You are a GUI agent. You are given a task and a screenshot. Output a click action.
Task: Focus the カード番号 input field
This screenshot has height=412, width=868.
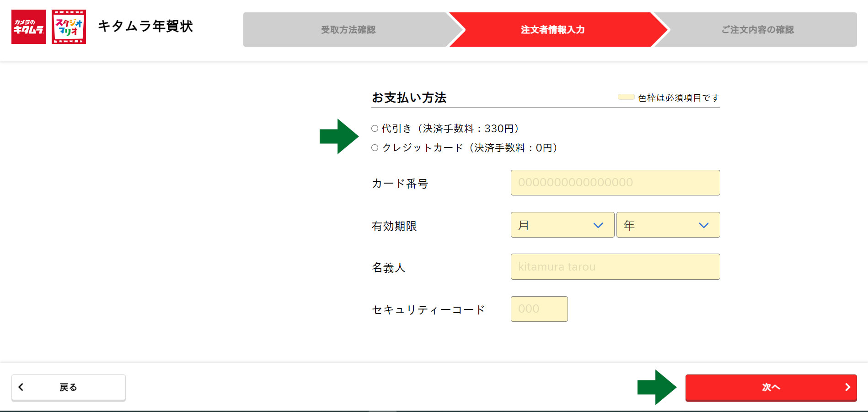pos(615,183)
